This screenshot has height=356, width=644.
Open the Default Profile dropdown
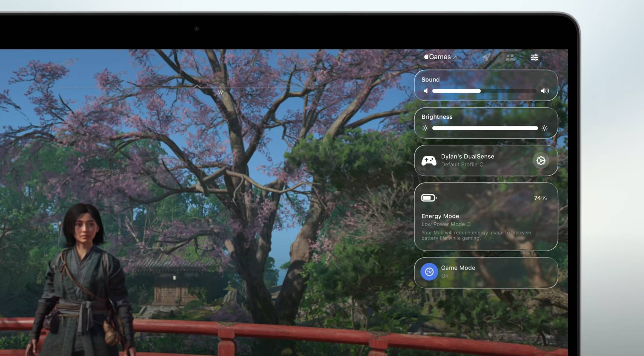click(x=462, y=165)
